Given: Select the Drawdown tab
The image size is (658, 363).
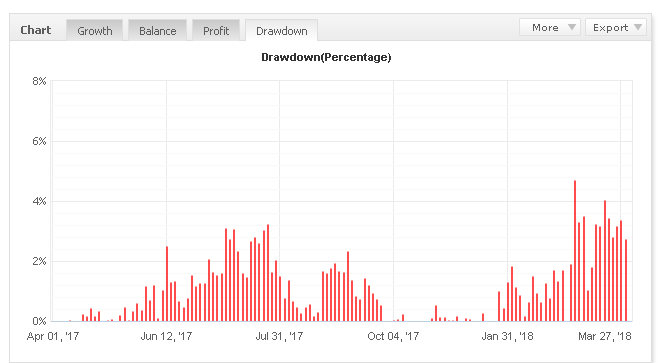Looking at the screenshot, I should (281, 31).
